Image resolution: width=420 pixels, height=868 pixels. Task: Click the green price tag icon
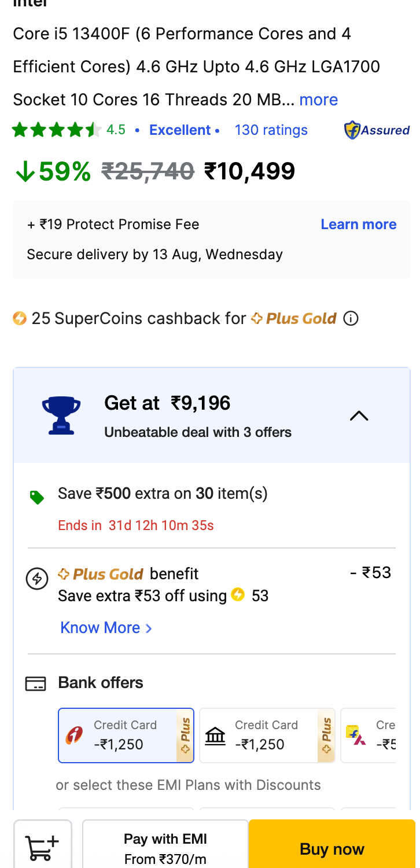coord(37,497)
